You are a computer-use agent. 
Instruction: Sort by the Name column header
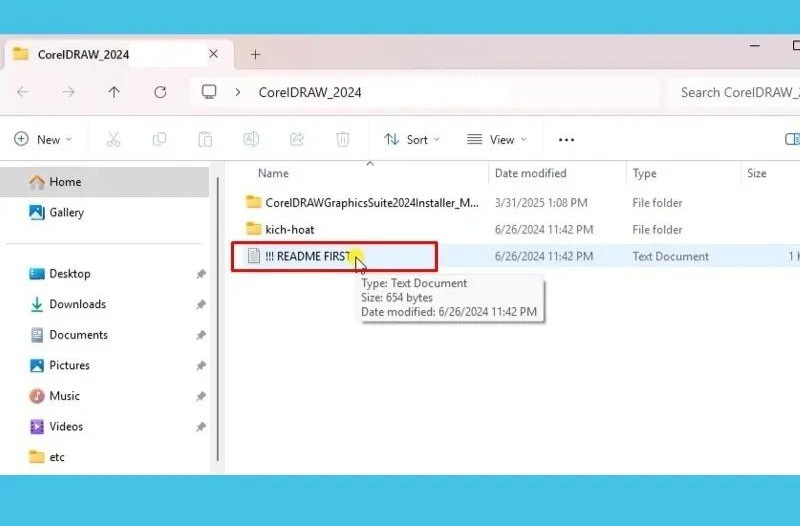click(273, 173)
